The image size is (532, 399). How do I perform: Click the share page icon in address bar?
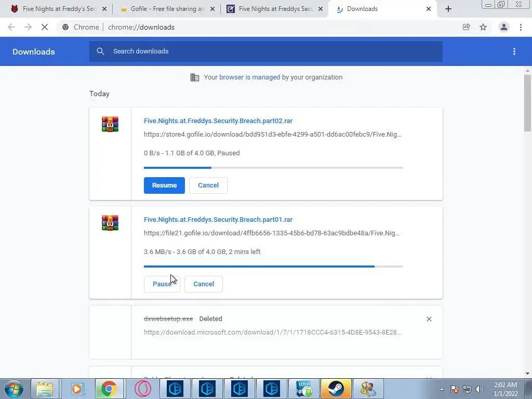(467, 27)
